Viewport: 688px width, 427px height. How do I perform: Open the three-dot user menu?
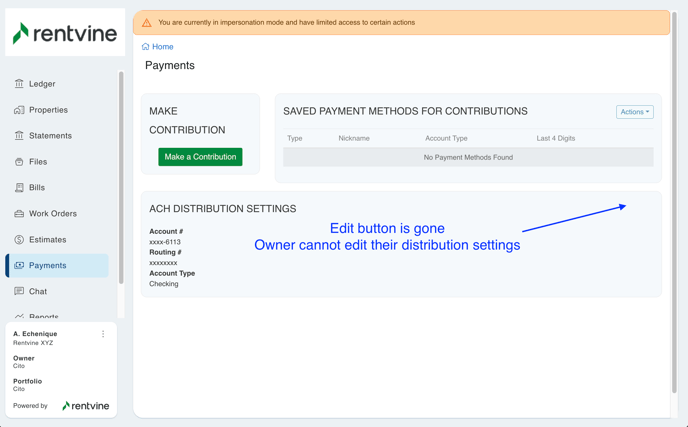[103, 334]
